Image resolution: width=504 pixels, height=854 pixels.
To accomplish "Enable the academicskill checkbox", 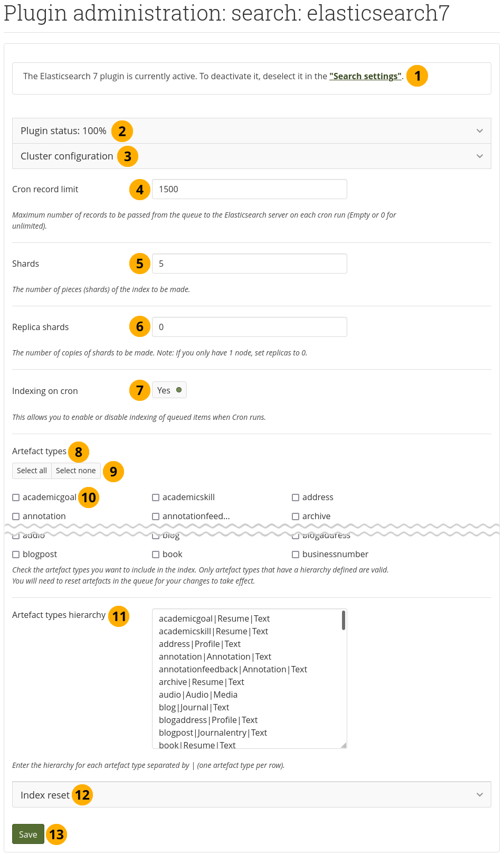I will tap(156, 498).
